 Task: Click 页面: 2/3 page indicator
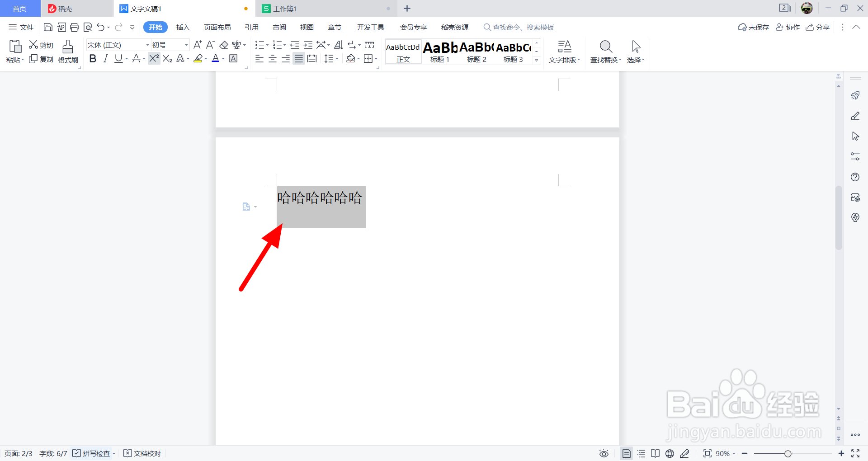tap(19, 453)
